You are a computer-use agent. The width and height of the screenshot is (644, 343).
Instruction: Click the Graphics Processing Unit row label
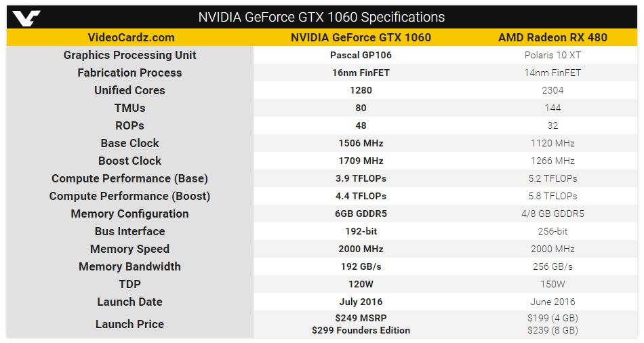pos(129,55)
